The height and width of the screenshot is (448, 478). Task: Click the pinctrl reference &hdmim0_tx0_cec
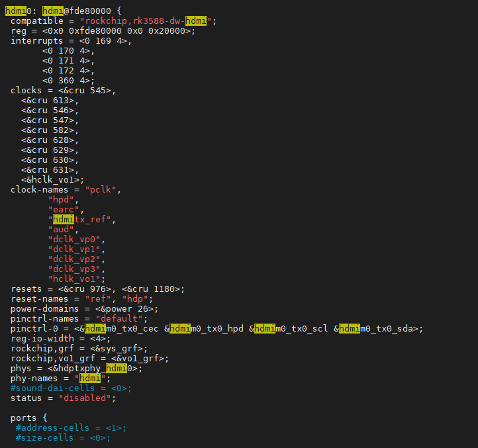coord(119,329)
